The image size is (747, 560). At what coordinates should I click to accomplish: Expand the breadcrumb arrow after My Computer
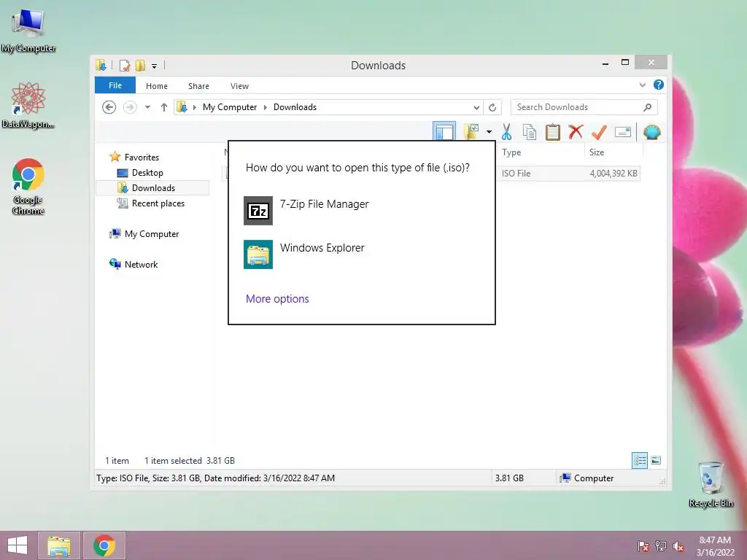(266, 107)
